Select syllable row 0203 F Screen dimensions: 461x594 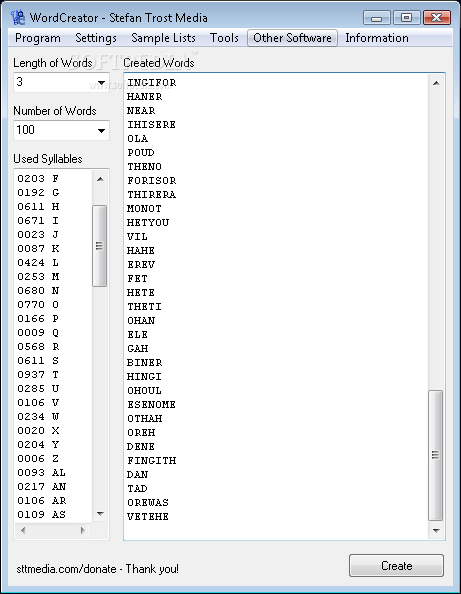pos(38,179)
